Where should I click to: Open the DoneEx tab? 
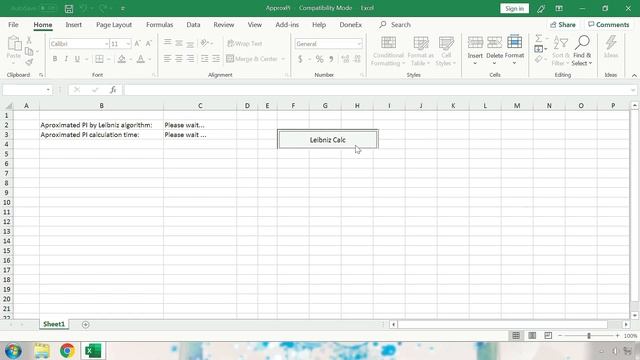click(x=351, y=25)
